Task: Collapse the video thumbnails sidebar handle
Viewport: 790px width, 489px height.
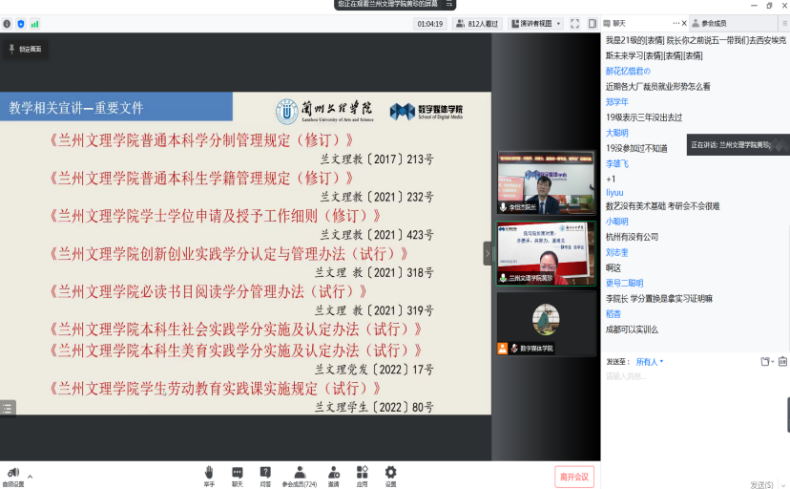Action: coord(488,254)
